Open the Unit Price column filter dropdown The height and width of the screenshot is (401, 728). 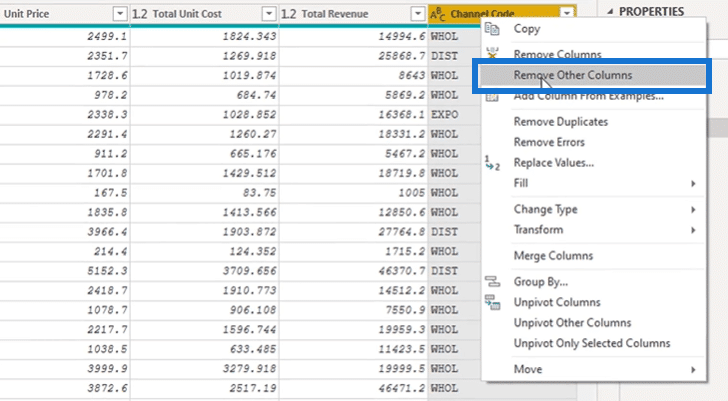tap(120, 14)
